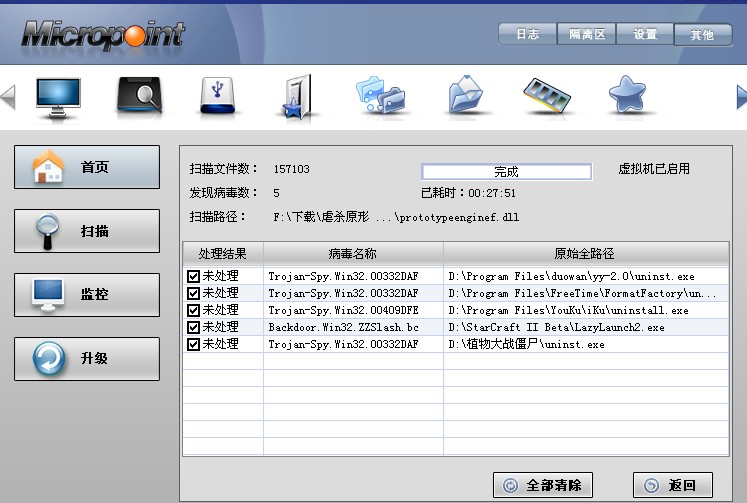This screenshot has width=747, height=503.
Task: Click the scan progress bar showing 完成
Action: [505, 171]
